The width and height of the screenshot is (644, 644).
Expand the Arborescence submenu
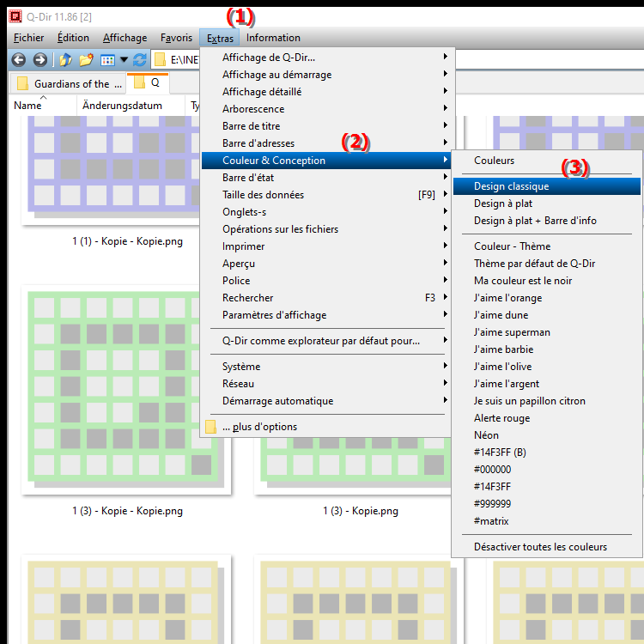click(x=327, y=109)
